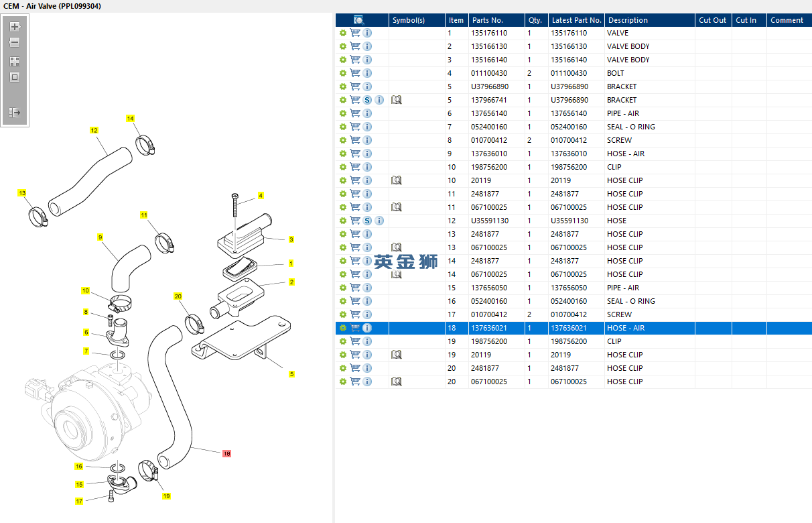812x523 pixels.
Task: Select the 135176110 VALVE row
Action: [573, 33]
